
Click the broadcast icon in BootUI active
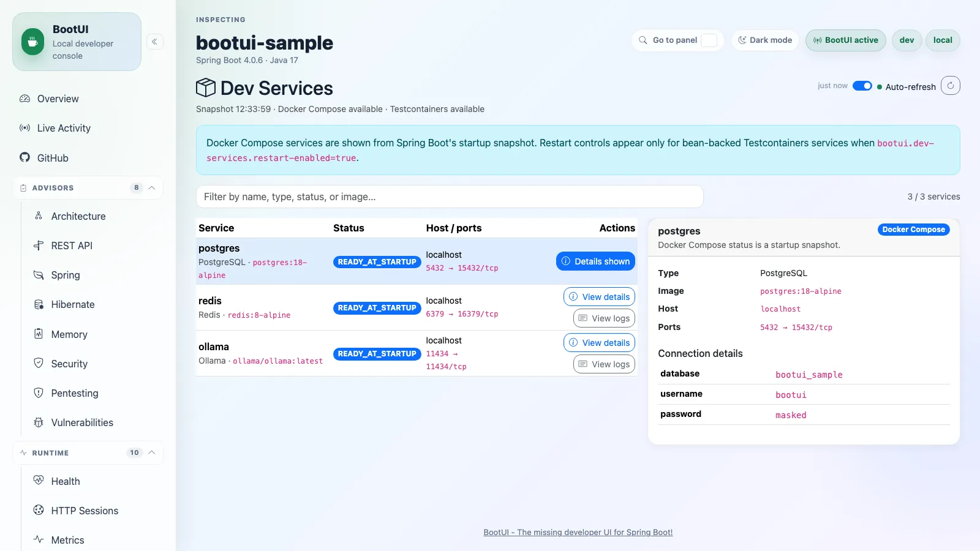[x=817, y=40]
